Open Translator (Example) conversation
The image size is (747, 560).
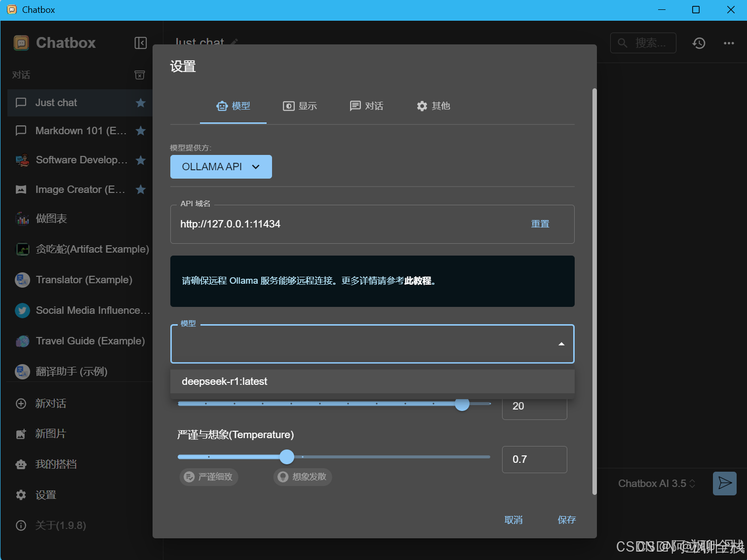[80, 280]
